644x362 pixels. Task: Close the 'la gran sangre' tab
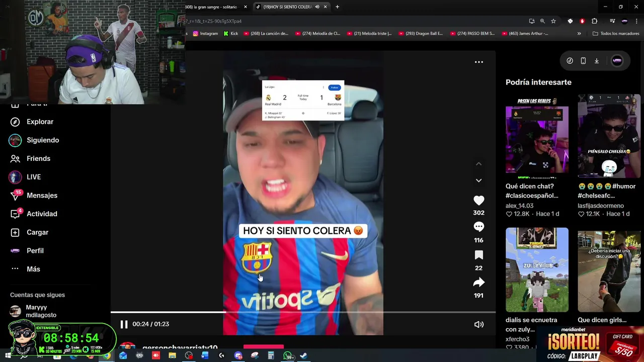[x=246, y=7]
